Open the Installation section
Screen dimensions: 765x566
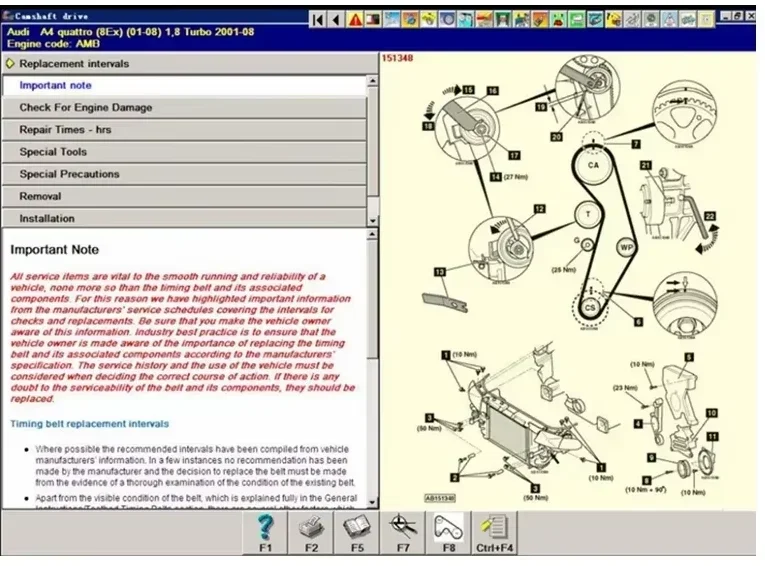point(184,218)
